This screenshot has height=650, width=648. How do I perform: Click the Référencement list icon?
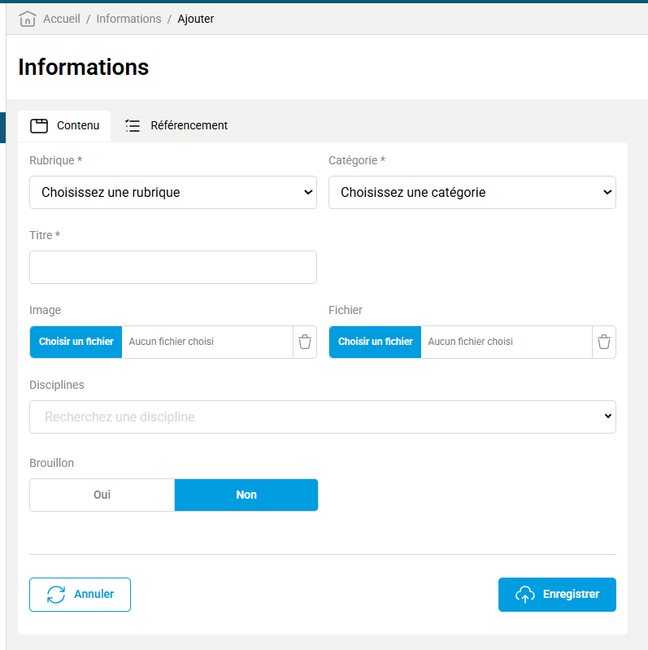click(x=133, y=126)
